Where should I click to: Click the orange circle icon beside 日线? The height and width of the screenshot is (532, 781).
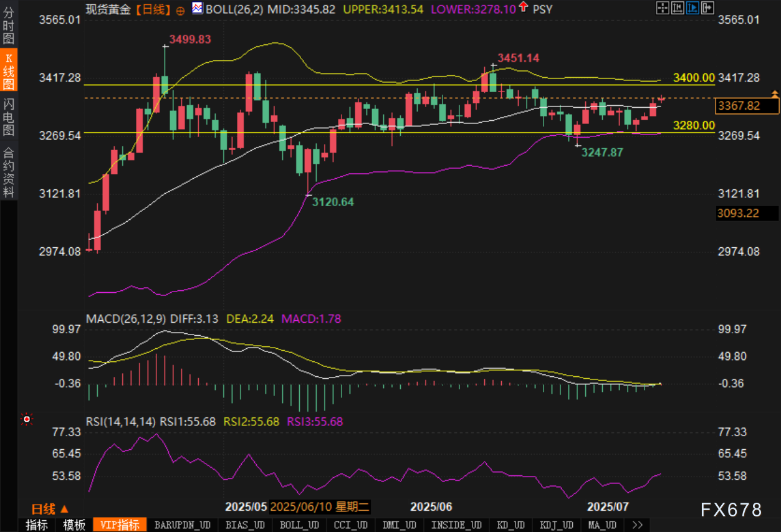pyautogui.click(x=180, y=10)
